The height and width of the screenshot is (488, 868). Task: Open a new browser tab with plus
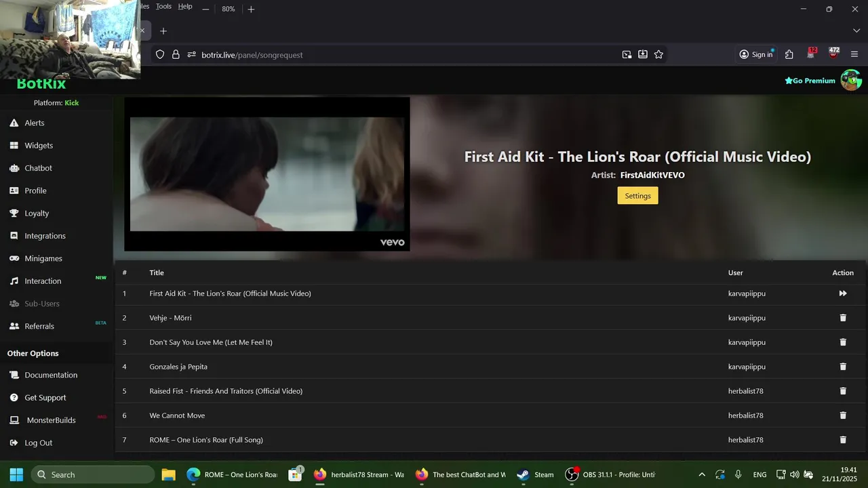(x=163, y=31)
